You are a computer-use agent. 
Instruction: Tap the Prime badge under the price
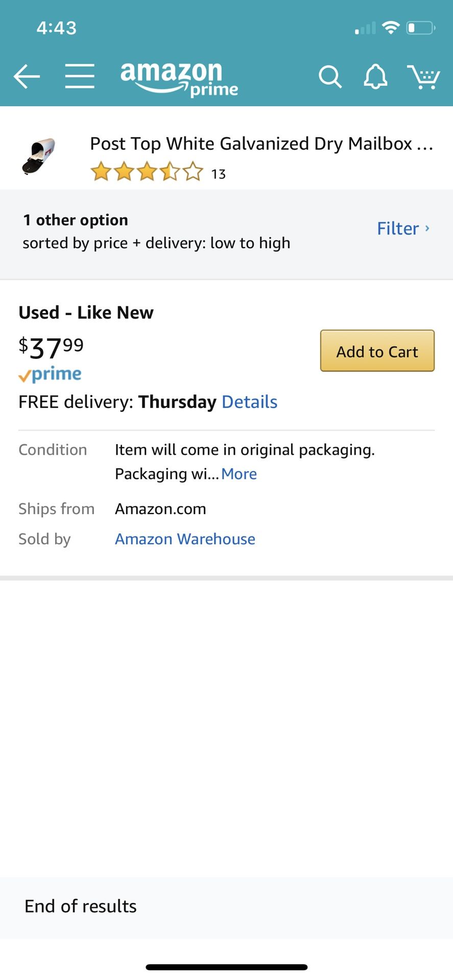50,374
